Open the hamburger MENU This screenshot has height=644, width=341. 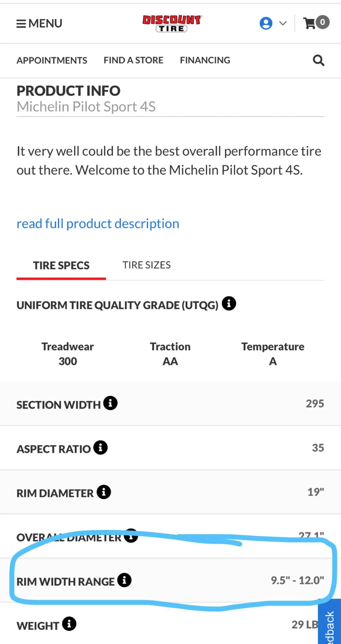(x=39, y=23)
